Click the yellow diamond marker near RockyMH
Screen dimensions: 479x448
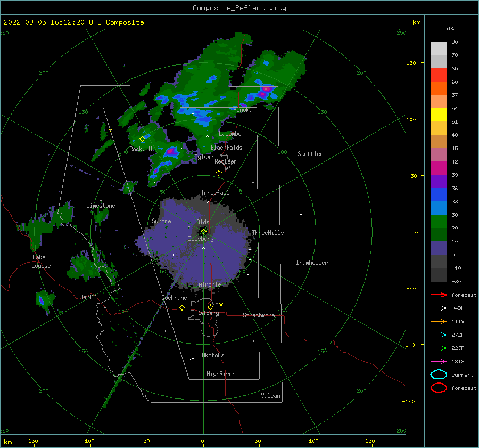142,139
